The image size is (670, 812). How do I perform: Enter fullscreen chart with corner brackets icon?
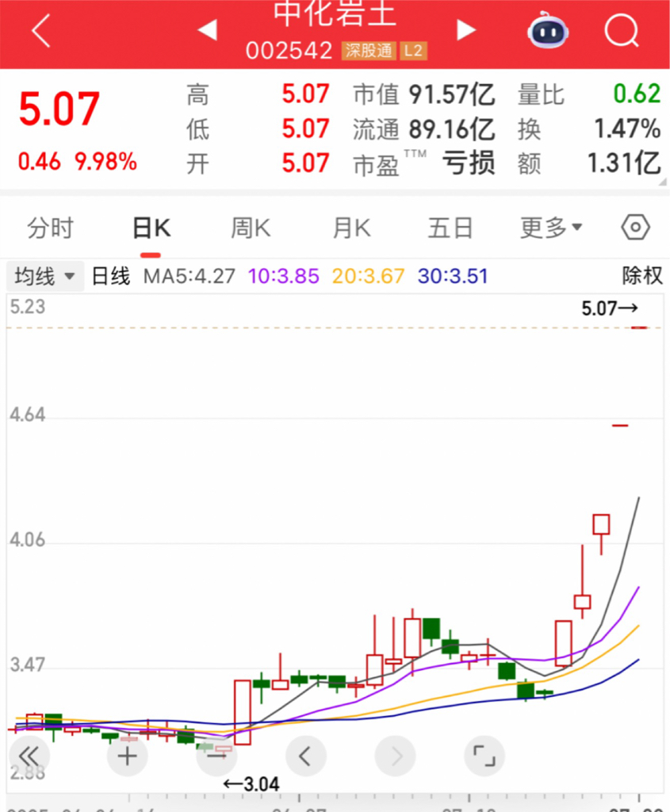(x=484, y=756)
